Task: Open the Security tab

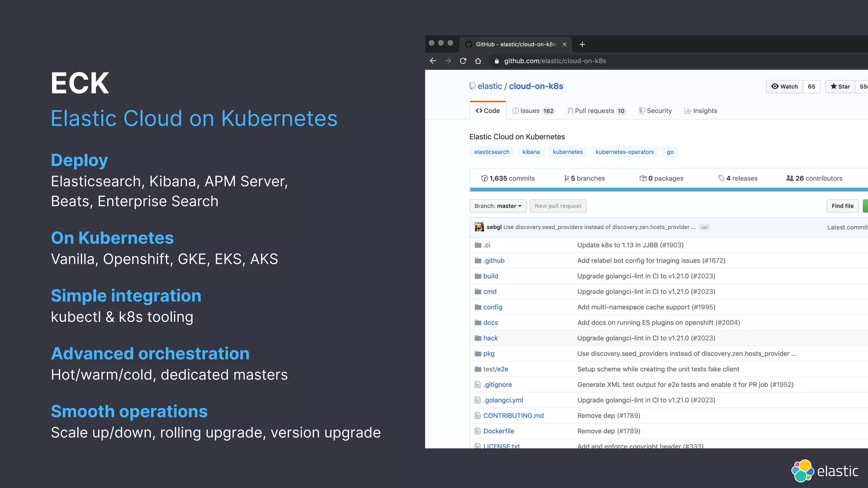Action: (x=655, y=111)
